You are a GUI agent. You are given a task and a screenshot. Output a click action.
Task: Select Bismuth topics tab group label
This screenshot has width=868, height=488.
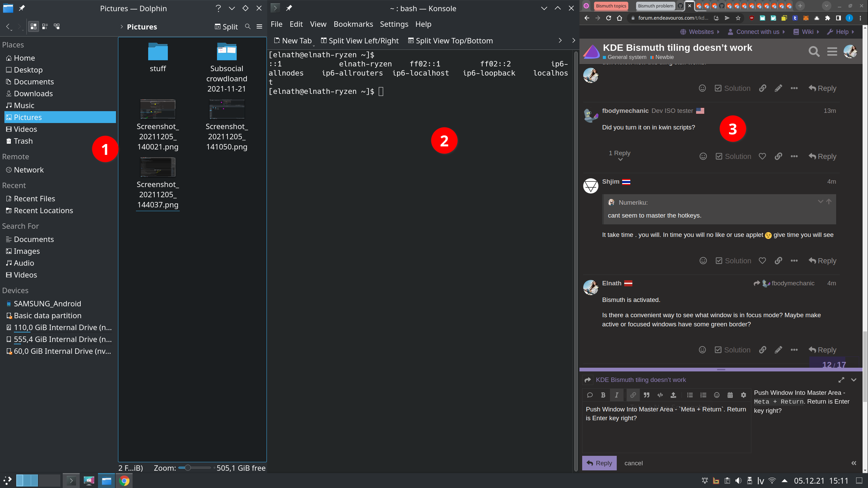[611, 6]
